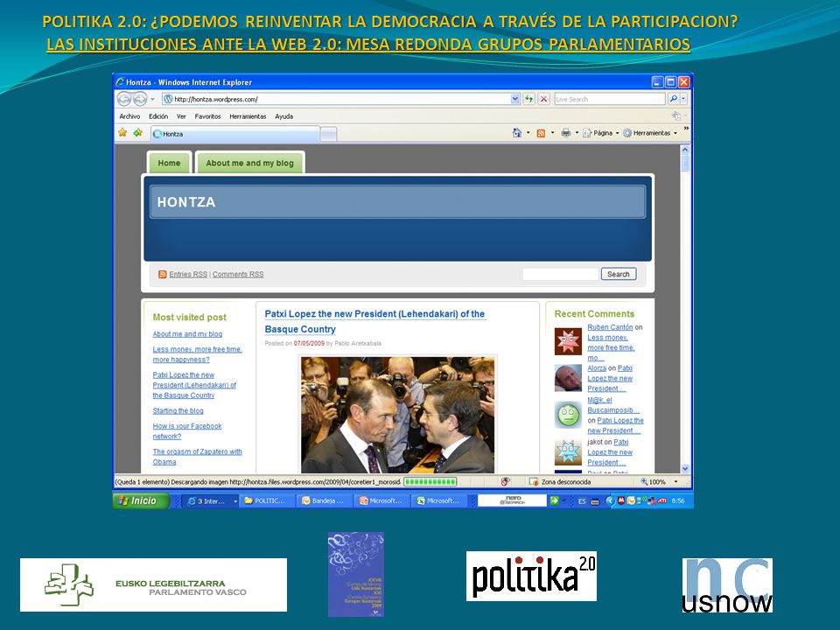Open the Entries RSS link

188,274
